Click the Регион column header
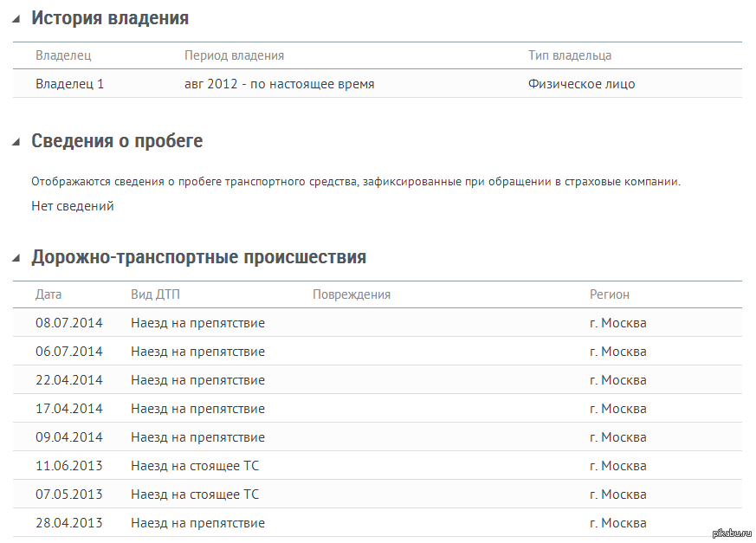The height and width of the screenshot is (543, 756). pyautogui.click(x=610, y=294)
